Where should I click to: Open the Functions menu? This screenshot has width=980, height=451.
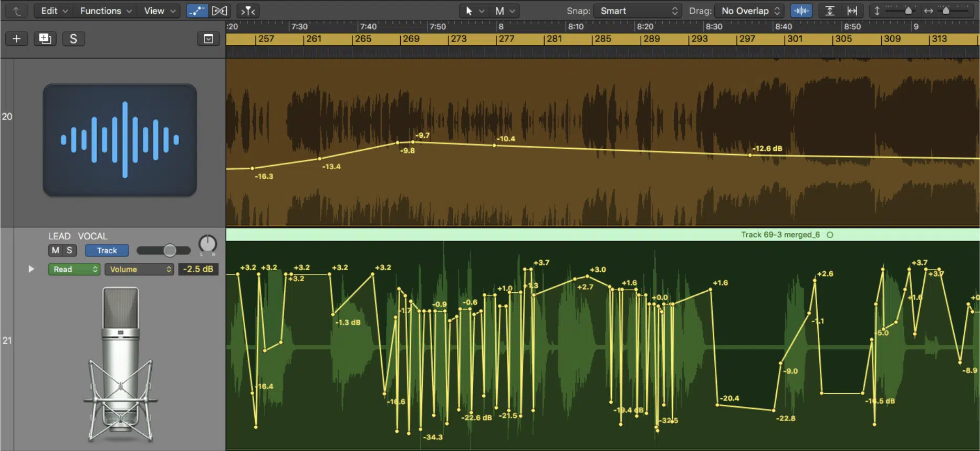pyautogui.click(x=105, y=11)
